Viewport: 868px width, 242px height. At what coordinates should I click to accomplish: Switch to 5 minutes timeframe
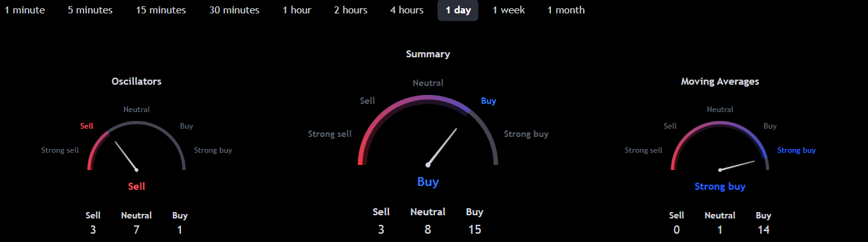[x=90, y=10]
